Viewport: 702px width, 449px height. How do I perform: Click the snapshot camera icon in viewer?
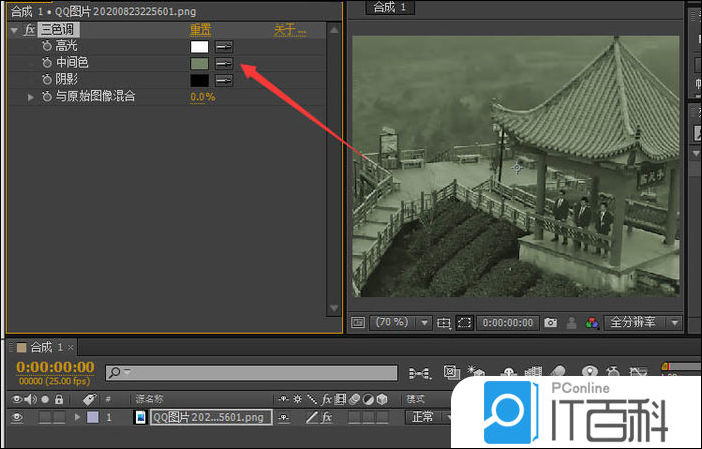pos(550,323)
